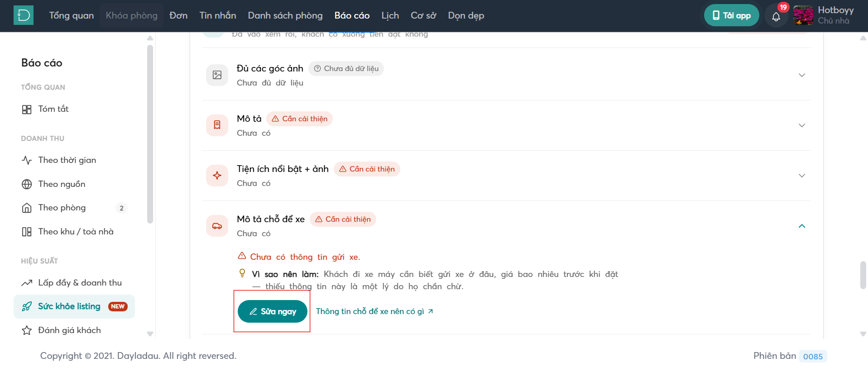The height and width of the screenshot is (372, 868).
Task: Open Thông tin chỗ để xe nên có gì link
Action: (x=374, y=311)
